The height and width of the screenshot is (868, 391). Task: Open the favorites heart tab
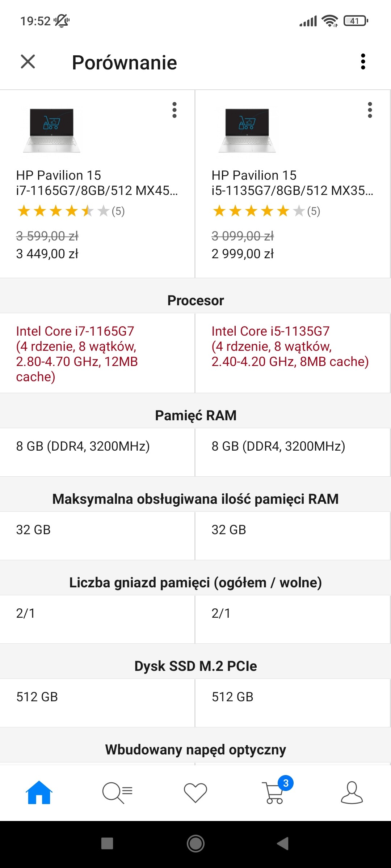pos(195,793)
